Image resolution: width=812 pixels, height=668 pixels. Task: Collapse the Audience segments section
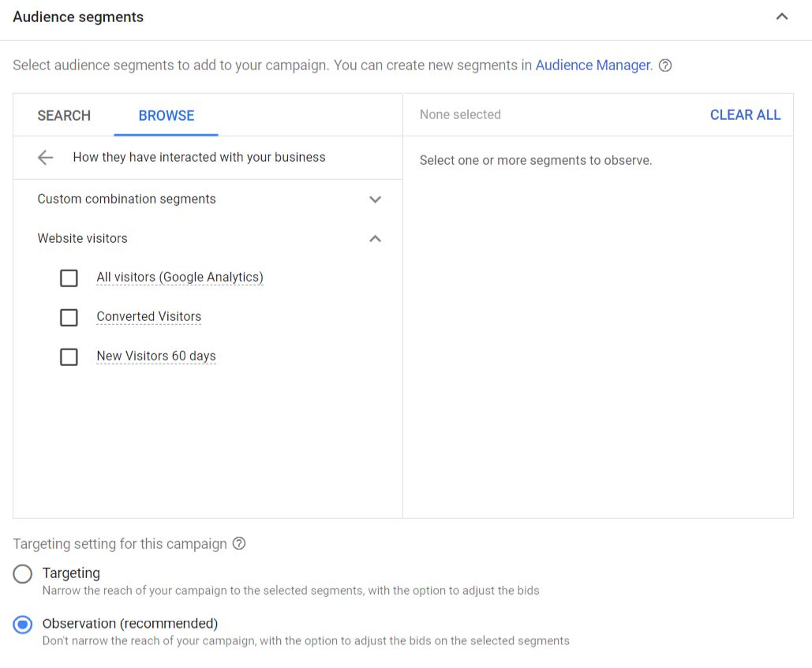[781, 16]
